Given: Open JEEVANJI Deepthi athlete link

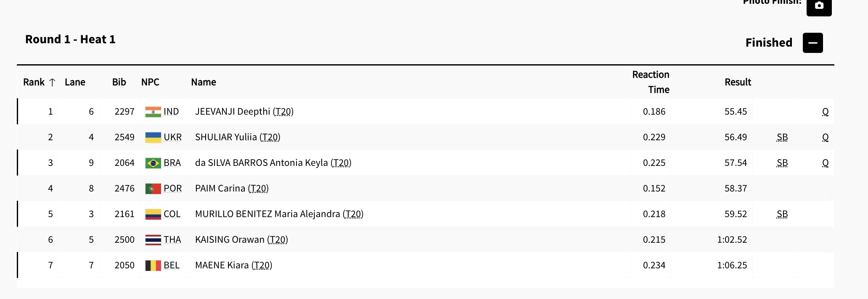Looking at the screenshot, I should pyautogui.click(x=233, y=112).
